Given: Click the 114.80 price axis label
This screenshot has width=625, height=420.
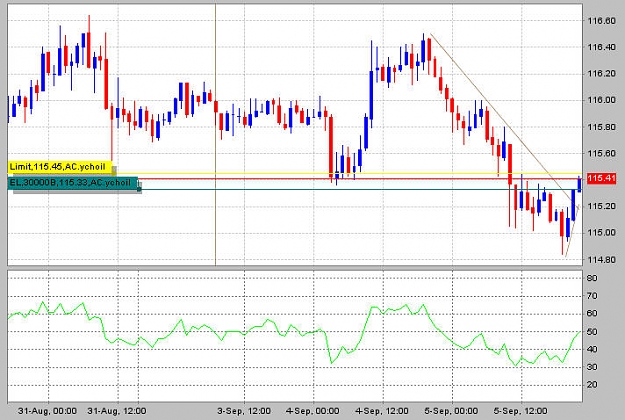Looking at the screenshot, I should pos(601,259).
